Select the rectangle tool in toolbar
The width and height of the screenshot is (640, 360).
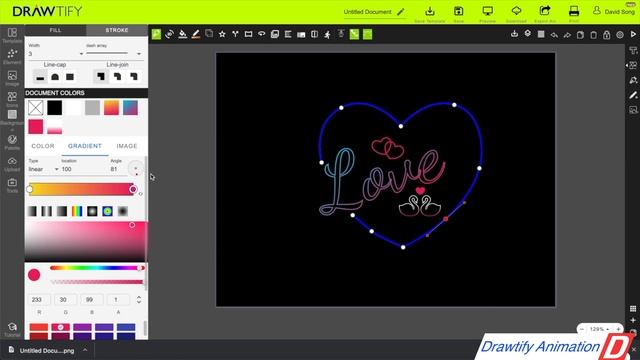click(248, 34)
